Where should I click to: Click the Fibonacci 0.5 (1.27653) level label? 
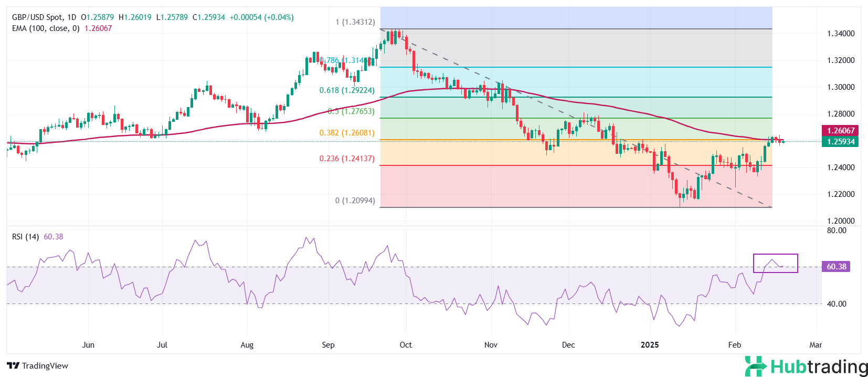(351, 111)
